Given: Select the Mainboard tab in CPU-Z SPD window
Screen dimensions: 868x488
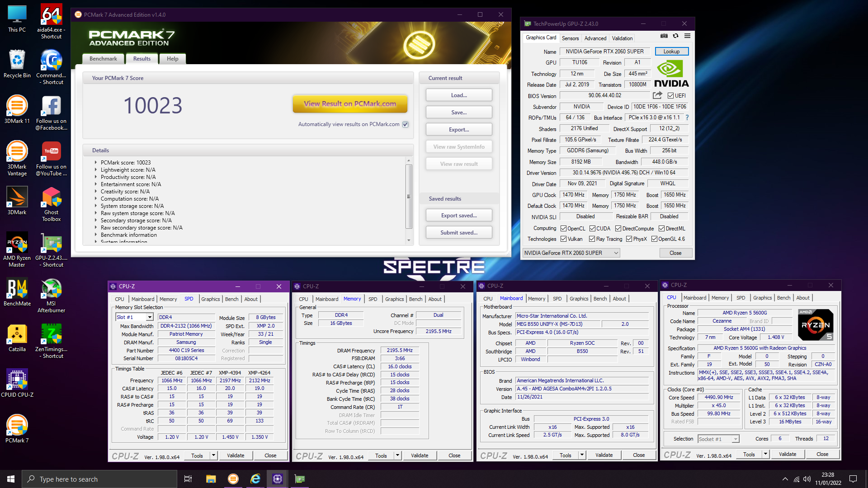Looking at the screenshot, I should tap(143, 299).
